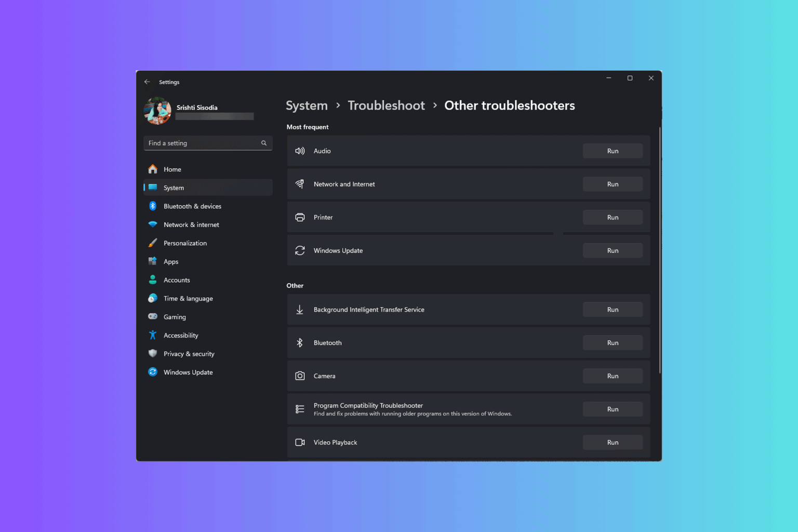Click the Personalization paintbrush icon
This screenshot has width=798, height=532.
pos(153,243)
